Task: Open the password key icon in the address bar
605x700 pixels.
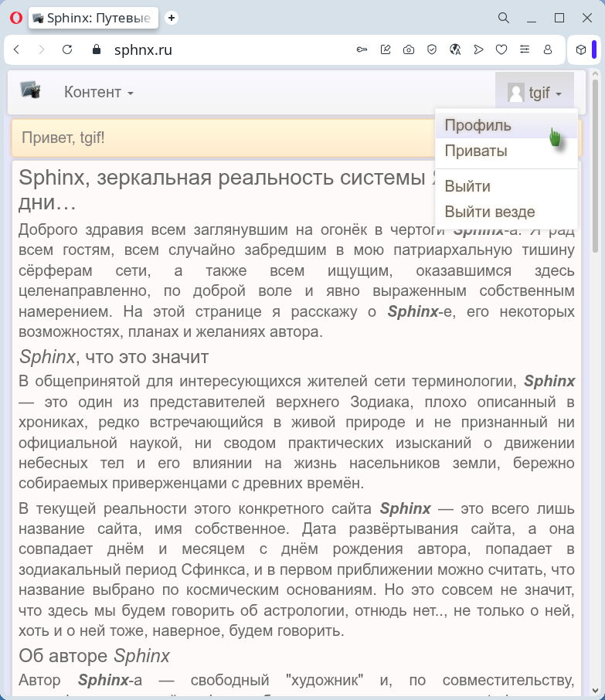Action: pyautogui.click(x=362, y=49)
